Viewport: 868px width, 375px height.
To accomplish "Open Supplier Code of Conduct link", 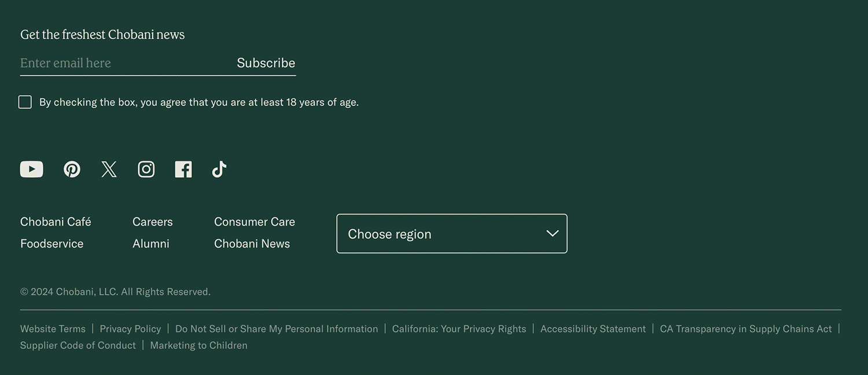I will coord(78,345).
